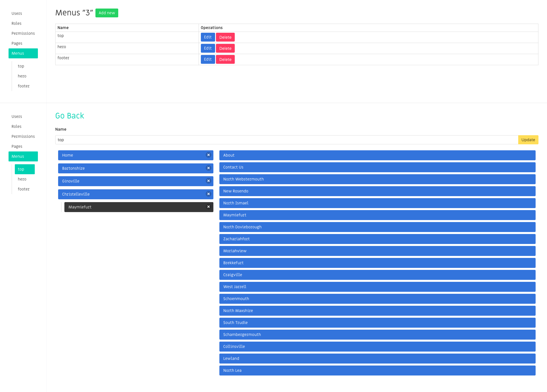Click the About page bar
The width and height of the screenshot is (547, 392).
tap(377, 155)
